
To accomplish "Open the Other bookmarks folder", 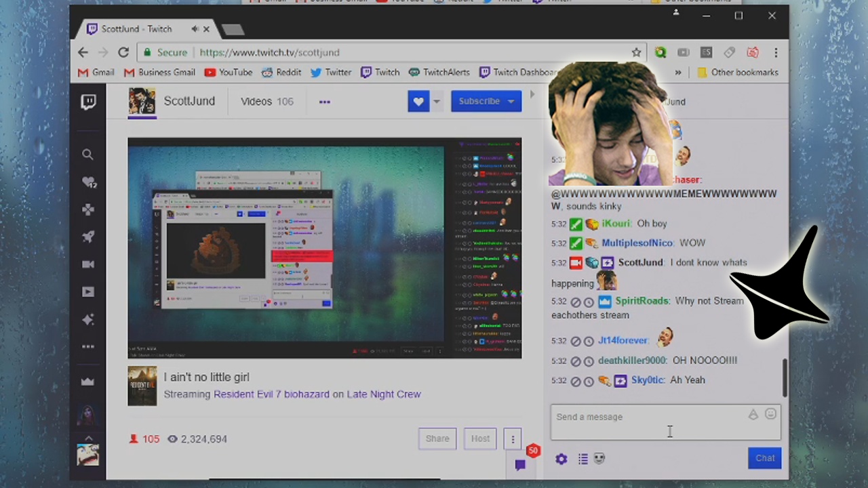I will (737, 73).
